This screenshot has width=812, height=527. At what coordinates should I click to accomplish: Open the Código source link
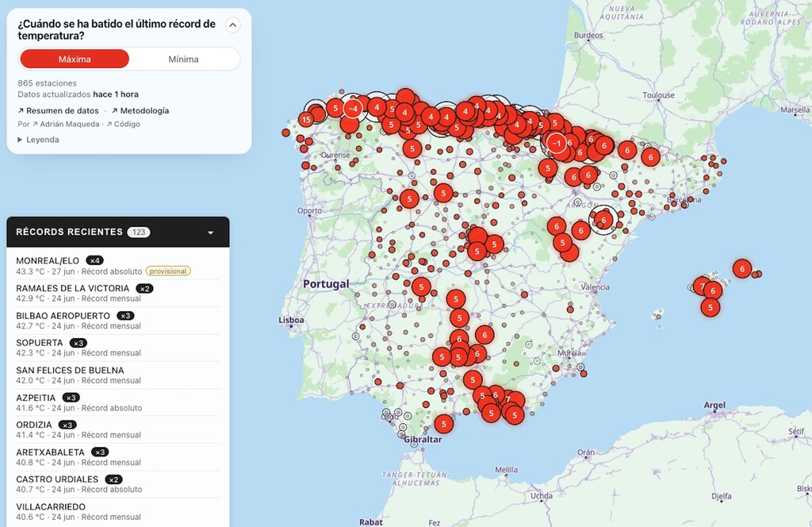[123, 124]
